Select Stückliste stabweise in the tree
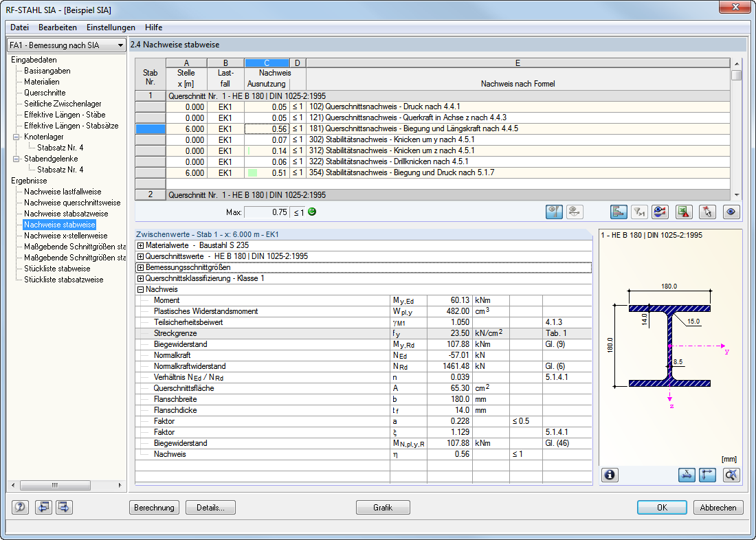 click(57, 269)
